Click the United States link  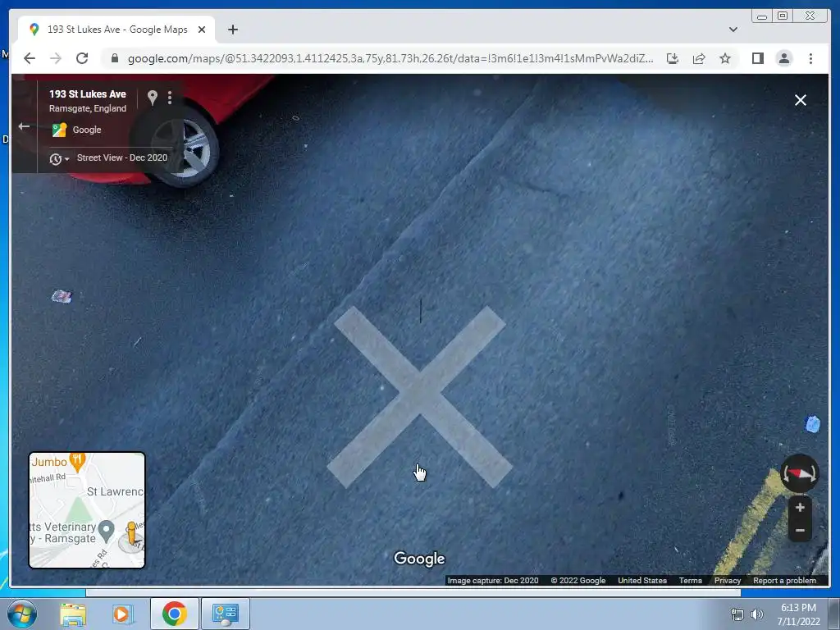(x=641, y=580)
